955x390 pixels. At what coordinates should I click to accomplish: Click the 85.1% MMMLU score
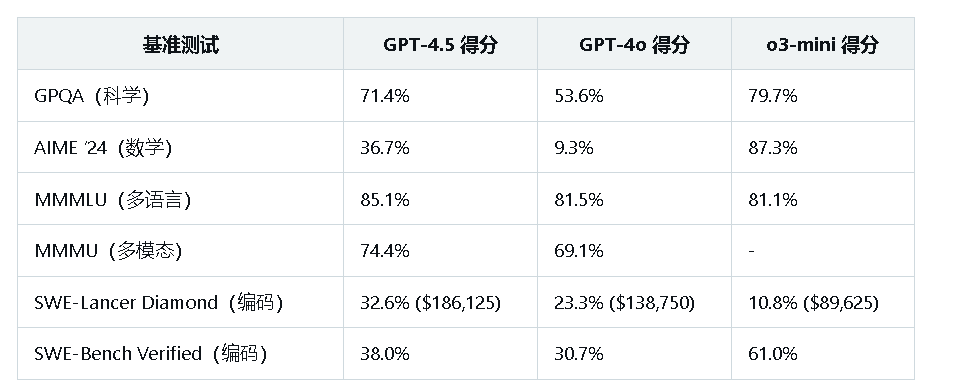pyautogui.click(x=384, y=200)
